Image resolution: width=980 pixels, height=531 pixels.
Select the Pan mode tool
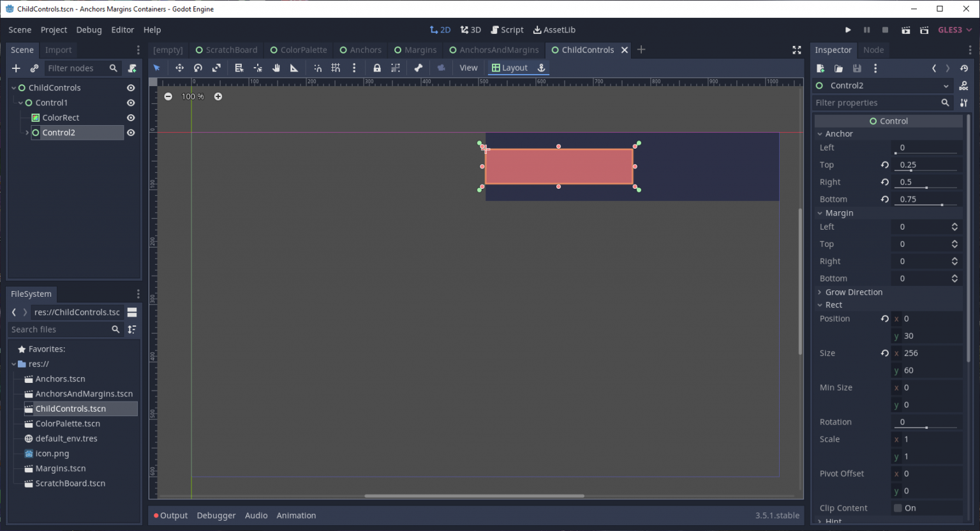point(276,68)
